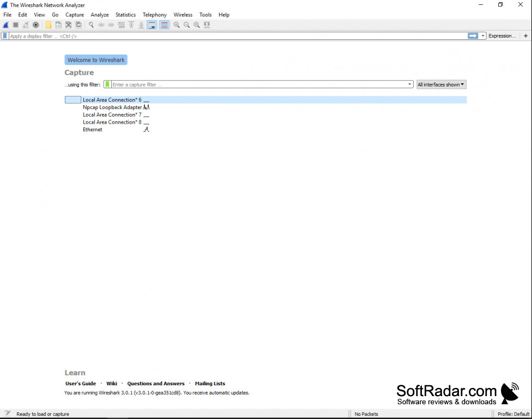This screenshot has width=532, height=419.
Task: Open the Statistics menu
Action: 125,15
